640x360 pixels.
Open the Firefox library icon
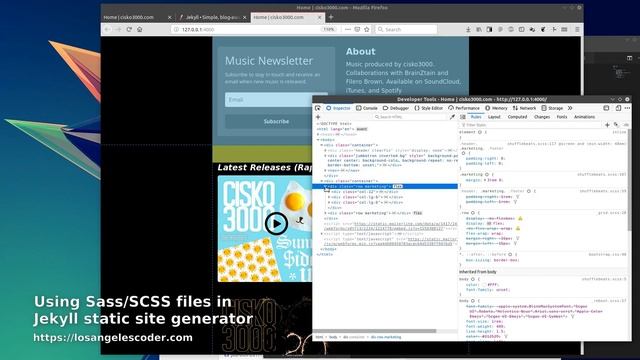pos(479,29)
